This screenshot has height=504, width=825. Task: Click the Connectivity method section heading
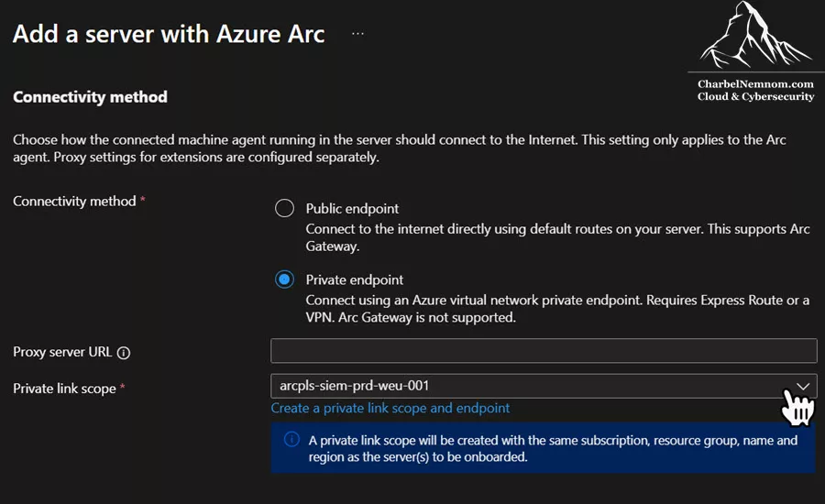tap(90, 97)
